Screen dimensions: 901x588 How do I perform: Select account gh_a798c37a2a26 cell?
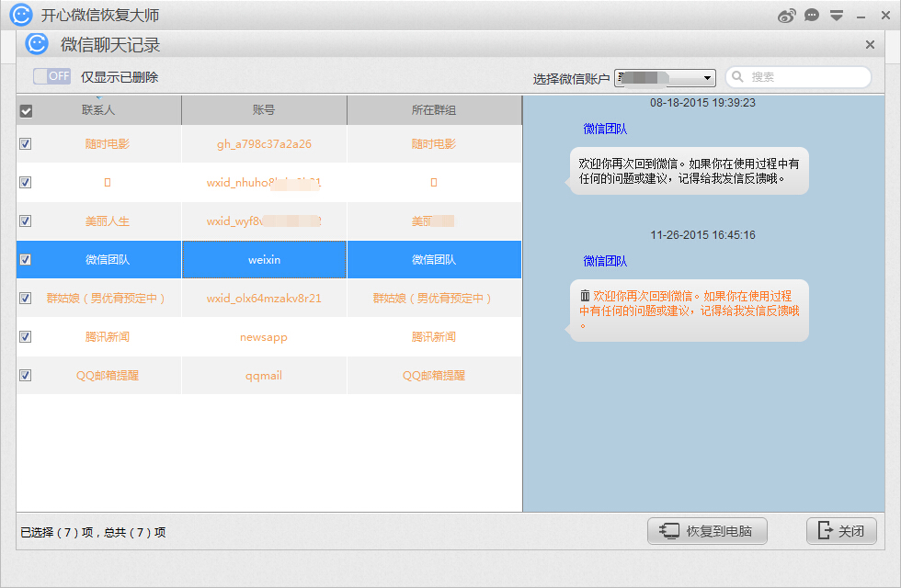pos(264,144)
